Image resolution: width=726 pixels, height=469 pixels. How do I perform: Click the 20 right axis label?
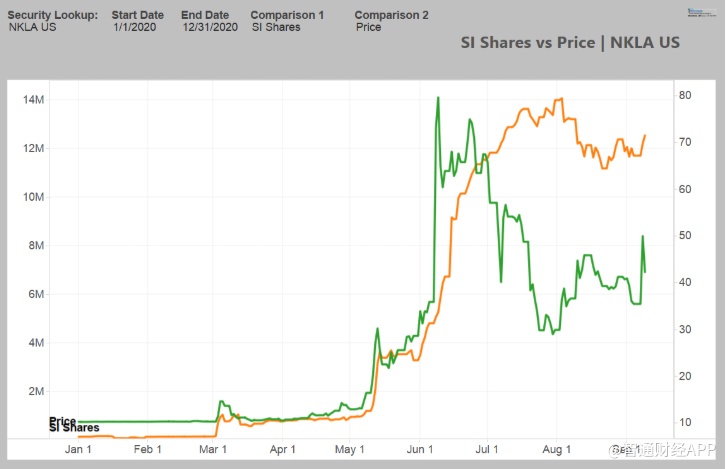[685, 376]
